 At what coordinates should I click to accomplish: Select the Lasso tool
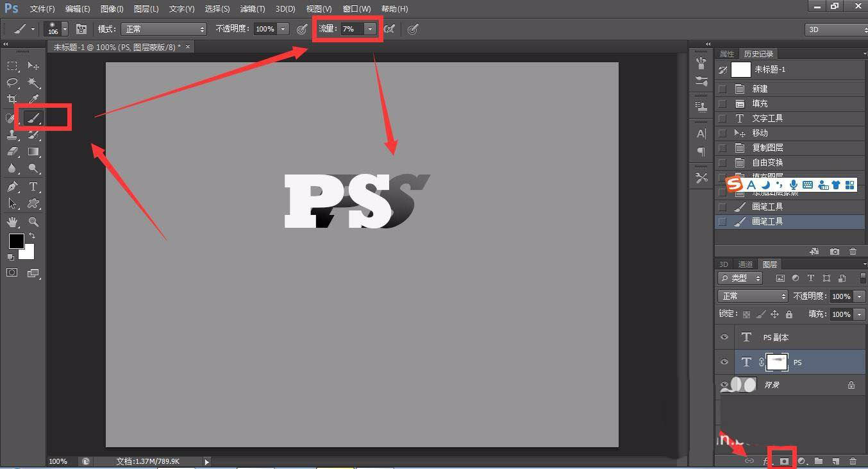pyautogui.click(x=12, y=83)
